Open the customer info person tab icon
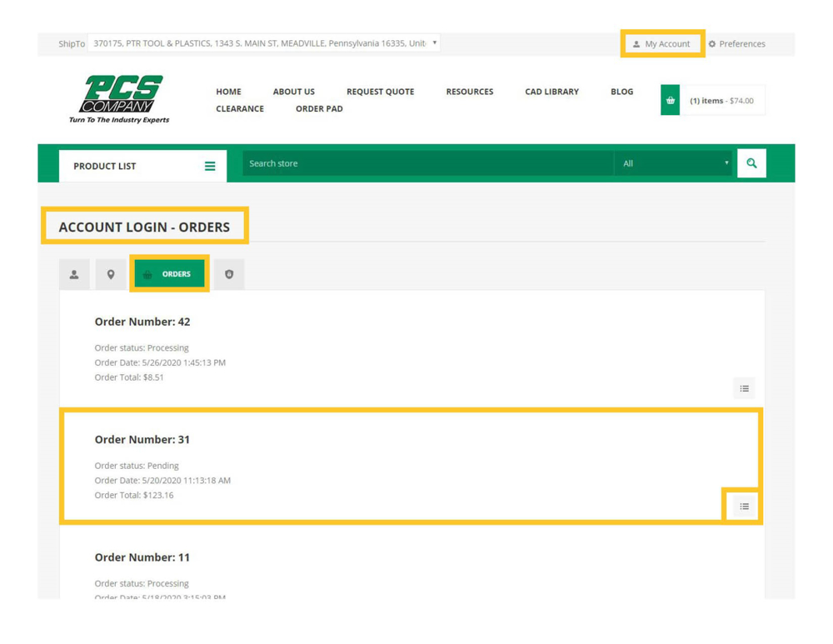The image size is (833, 644). [74, 274]
